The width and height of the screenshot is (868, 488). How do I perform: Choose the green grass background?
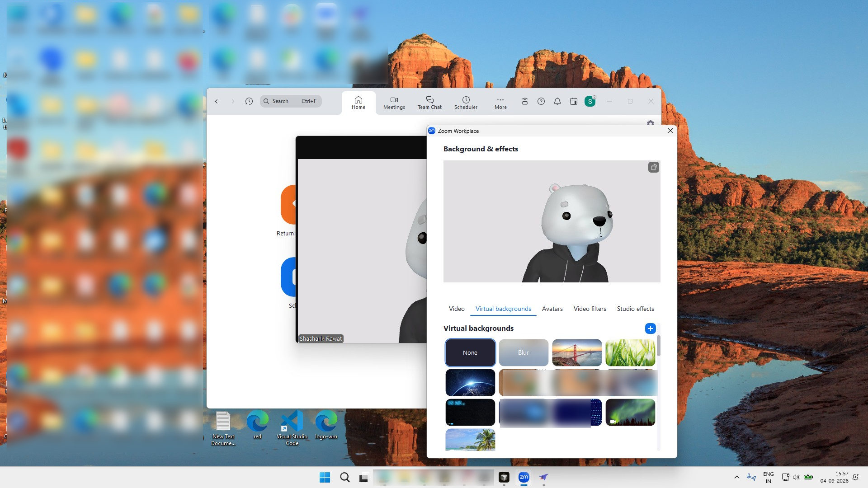(630, 352)
